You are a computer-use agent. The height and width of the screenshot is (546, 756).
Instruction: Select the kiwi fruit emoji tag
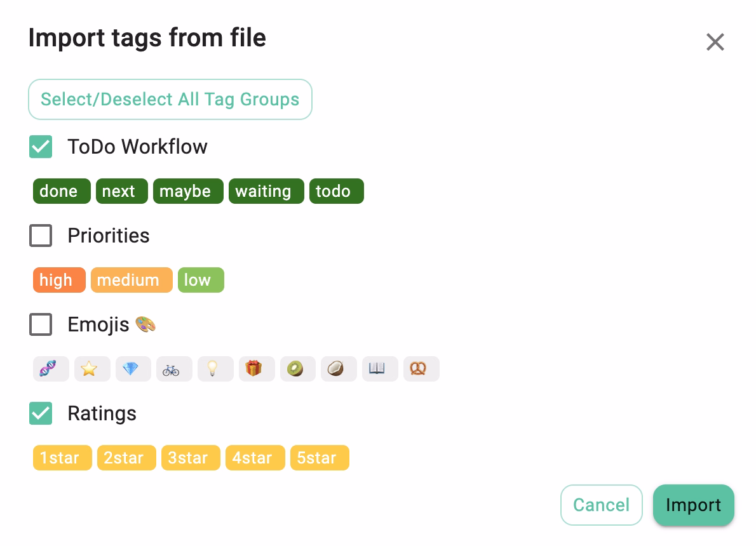point(297,369)
